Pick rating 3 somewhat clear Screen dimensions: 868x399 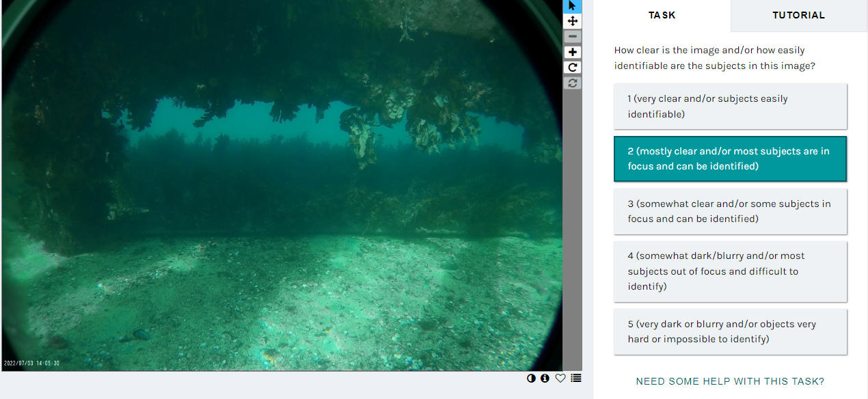(730, 211)
